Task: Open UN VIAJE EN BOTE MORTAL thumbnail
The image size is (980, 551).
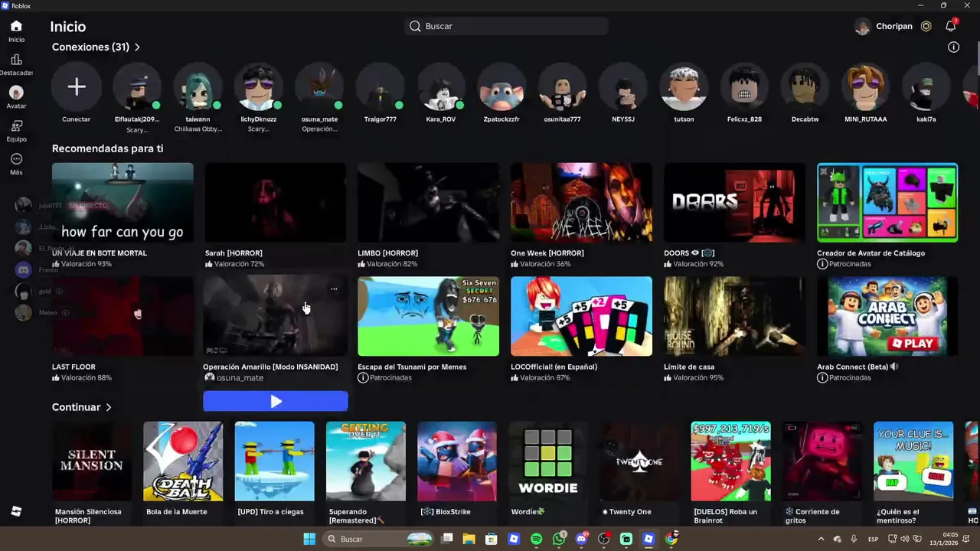Action: pos(122,202)
